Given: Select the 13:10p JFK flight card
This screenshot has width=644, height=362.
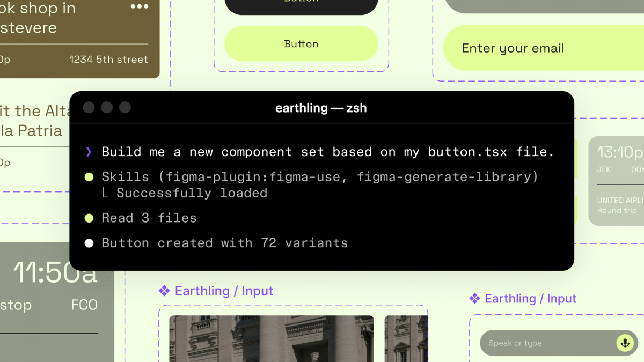Looking at the screenshot, I should pos(616,181).
